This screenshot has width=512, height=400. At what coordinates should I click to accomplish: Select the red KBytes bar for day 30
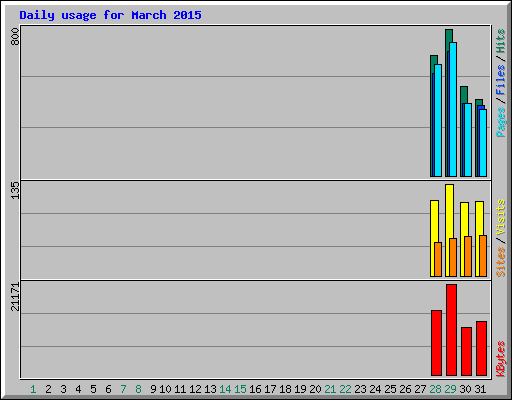click(x=466, y=351)
